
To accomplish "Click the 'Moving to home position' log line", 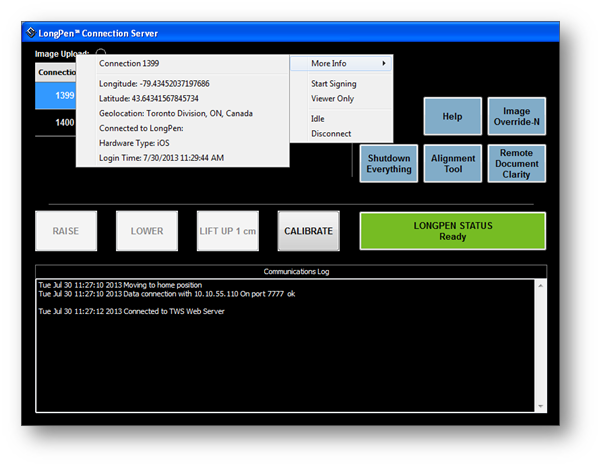I will point(120,285).
